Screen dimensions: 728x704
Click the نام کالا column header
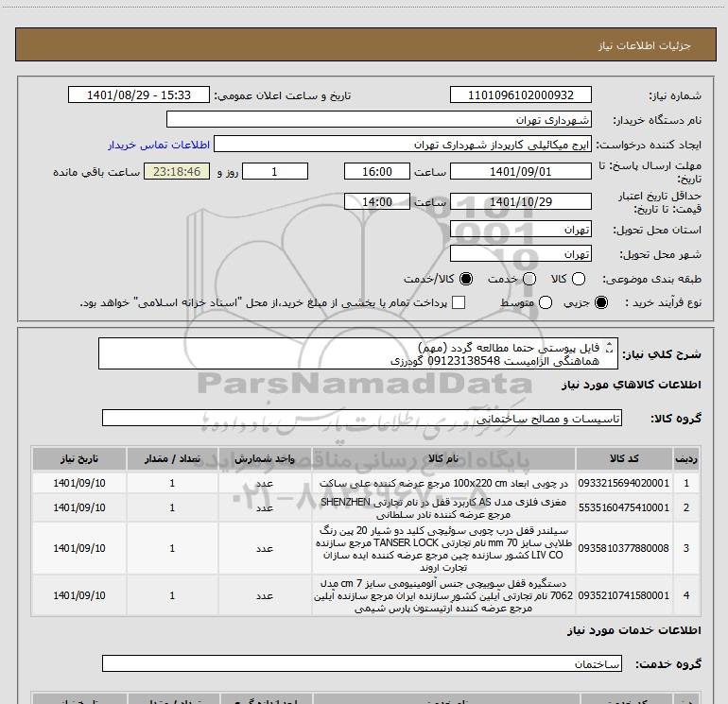click(x=443, y=458)
